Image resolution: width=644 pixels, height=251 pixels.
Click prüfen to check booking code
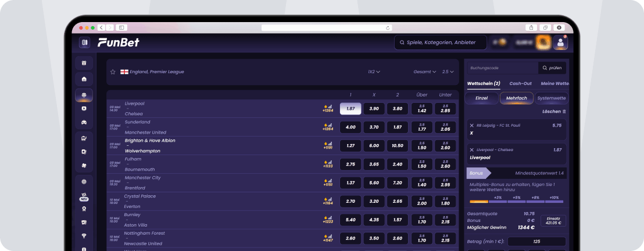point(552,68)
